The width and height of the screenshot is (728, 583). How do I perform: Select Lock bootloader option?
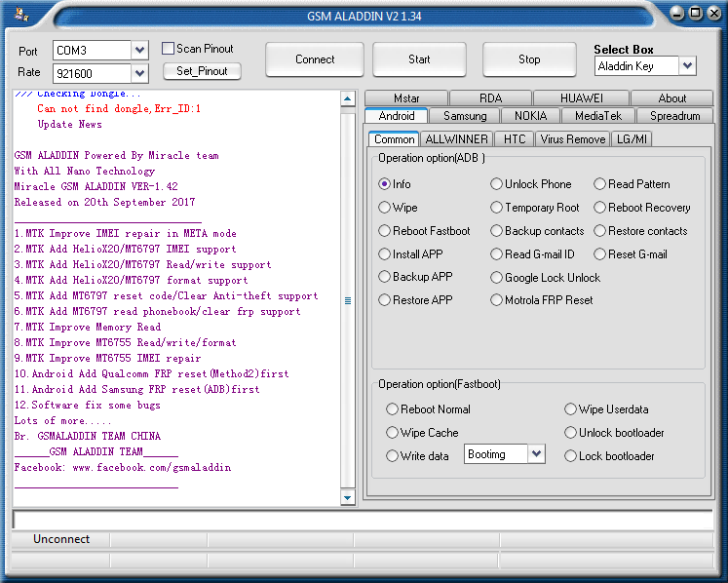570,456
